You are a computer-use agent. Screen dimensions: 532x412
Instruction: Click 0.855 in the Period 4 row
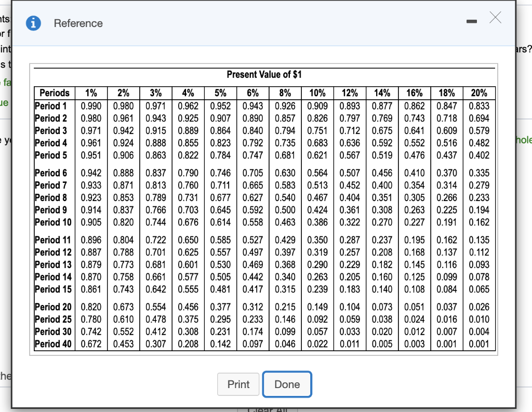(188, 143)
